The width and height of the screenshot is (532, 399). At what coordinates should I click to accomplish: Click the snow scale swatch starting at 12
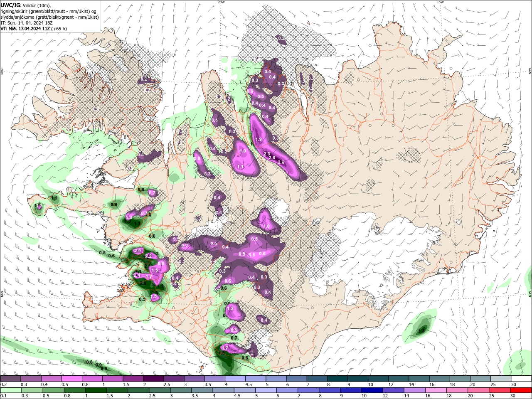(399, 379)
